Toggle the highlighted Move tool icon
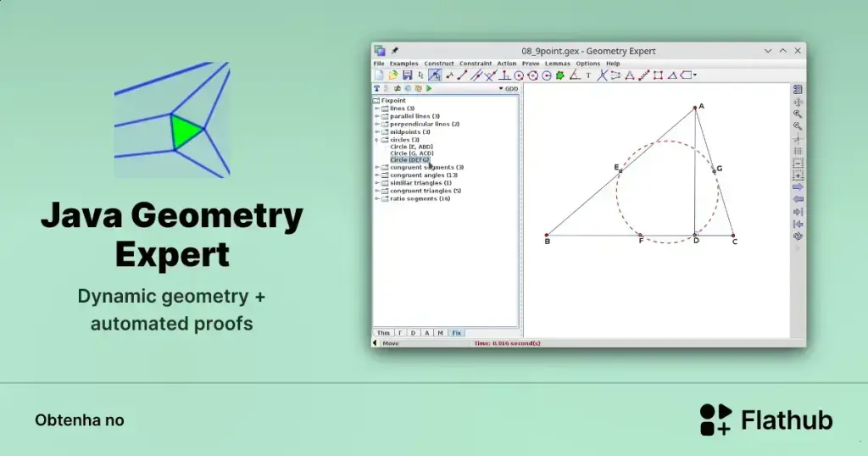The image size is (868, 456). click(x=435, y=75)
